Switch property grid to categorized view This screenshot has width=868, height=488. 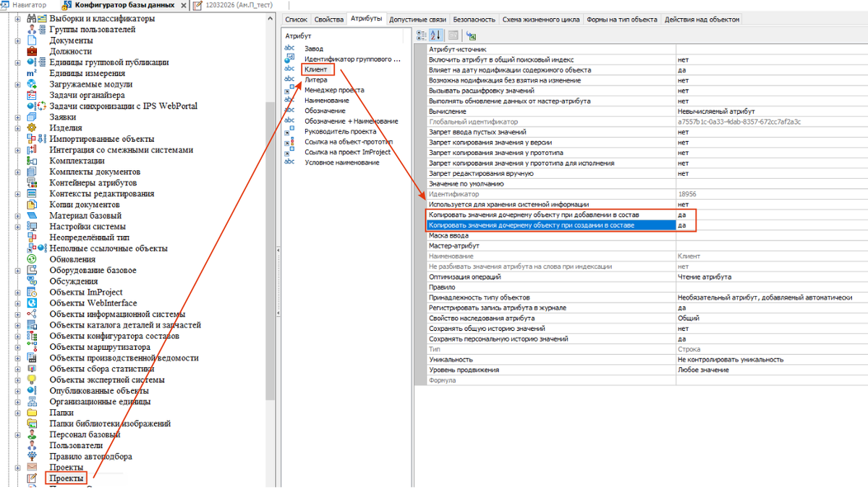click(422, 35)
